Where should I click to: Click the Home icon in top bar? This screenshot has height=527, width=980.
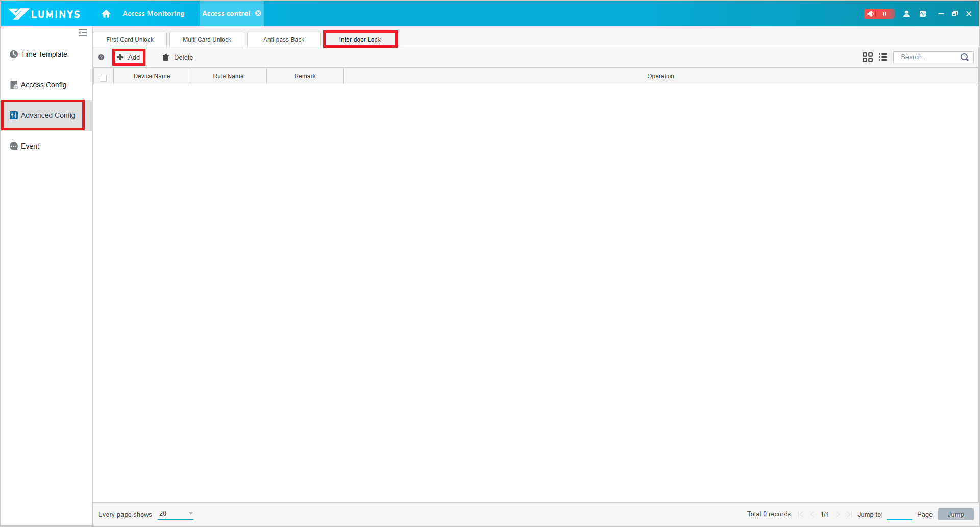pyautogui.click(x=106, y=14)
